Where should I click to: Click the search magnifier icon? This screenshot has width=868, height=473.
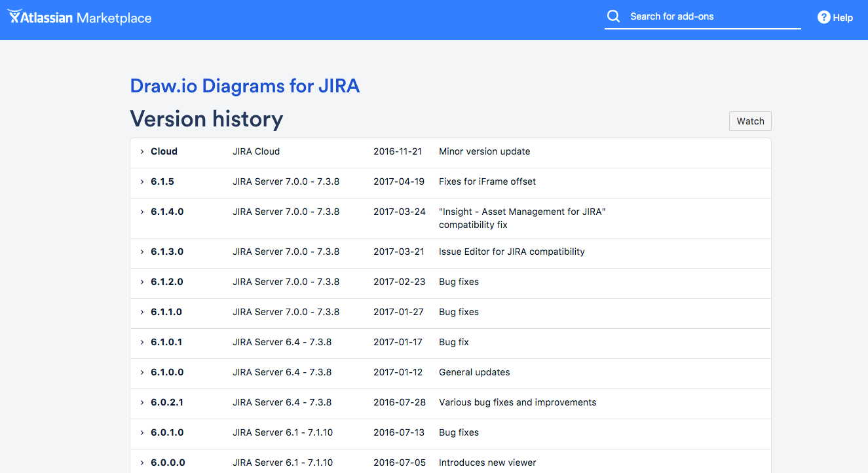613,16
